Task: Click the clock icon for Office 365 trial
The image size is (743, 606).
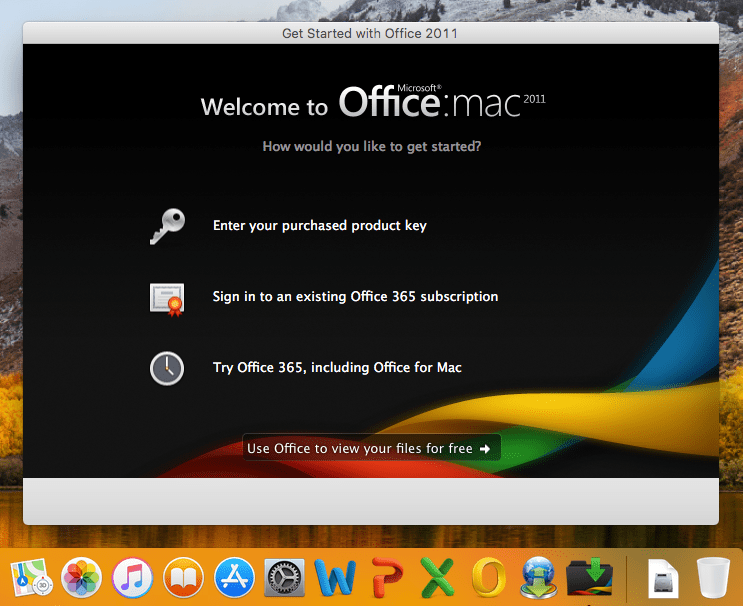Action: click(167, 368)
